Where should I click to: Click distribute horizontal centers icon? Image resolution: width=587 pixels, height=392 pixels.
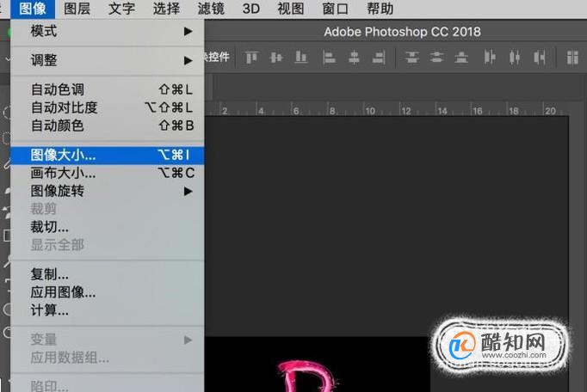coord(515,58)
